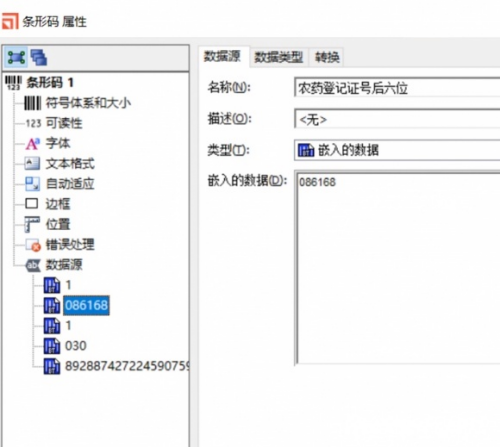Screen dimensions: 500x447
Task: Click the auto-fit icon beside 自动适应
Action: point(32,184)
